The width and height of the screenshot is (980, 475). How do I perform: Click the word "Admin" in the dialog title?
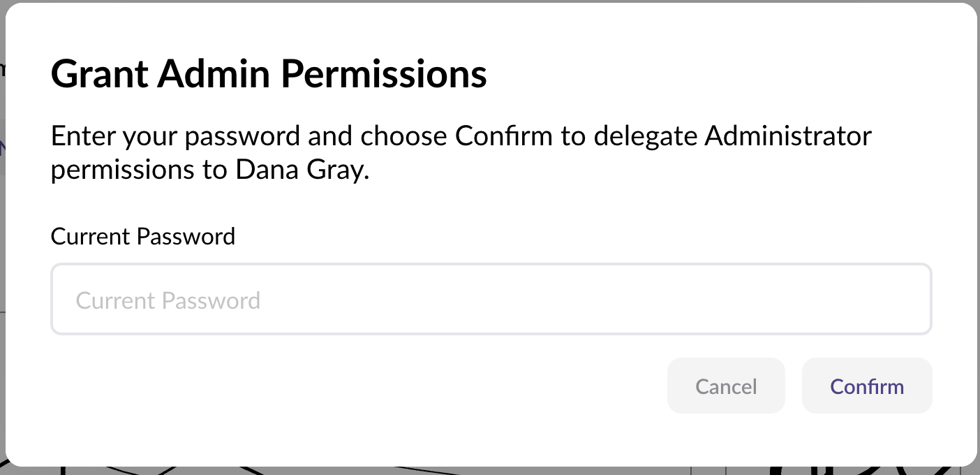point(212,74)
